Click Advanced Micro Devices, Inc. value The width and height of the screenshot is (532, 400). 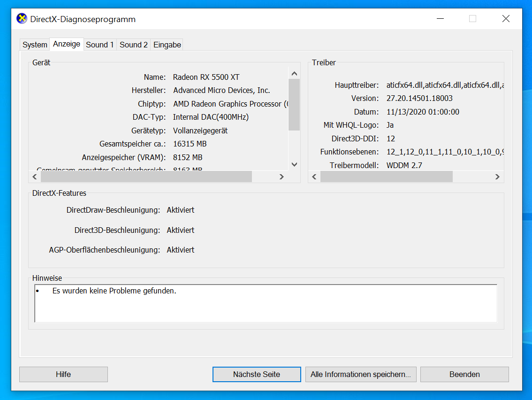(x=221, y=90)
